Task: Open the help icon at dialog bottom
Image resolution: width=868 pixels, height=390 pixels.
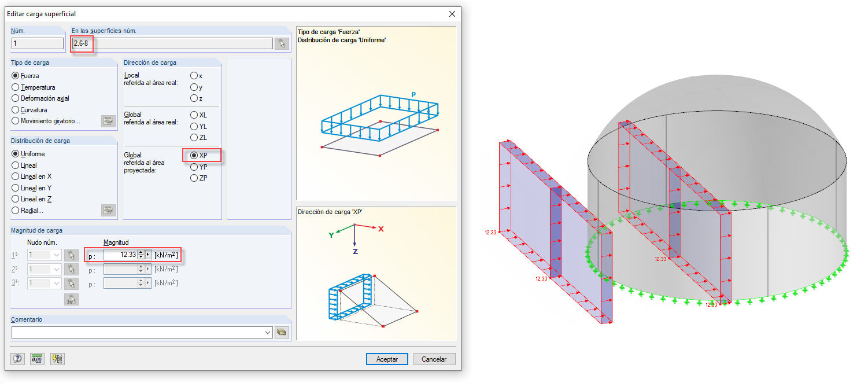Action: [17, 359]
